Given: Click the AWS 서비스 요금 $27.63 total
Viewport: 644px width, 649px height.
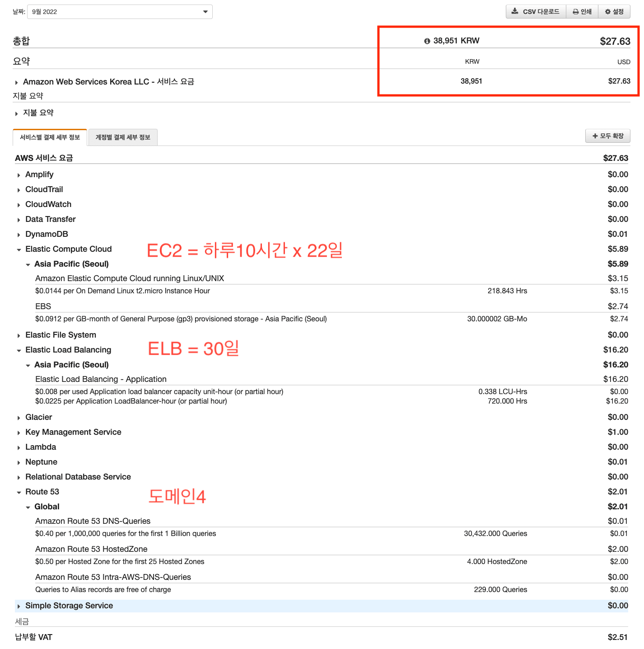Looking at the screenshot, I should coord(616,158).
